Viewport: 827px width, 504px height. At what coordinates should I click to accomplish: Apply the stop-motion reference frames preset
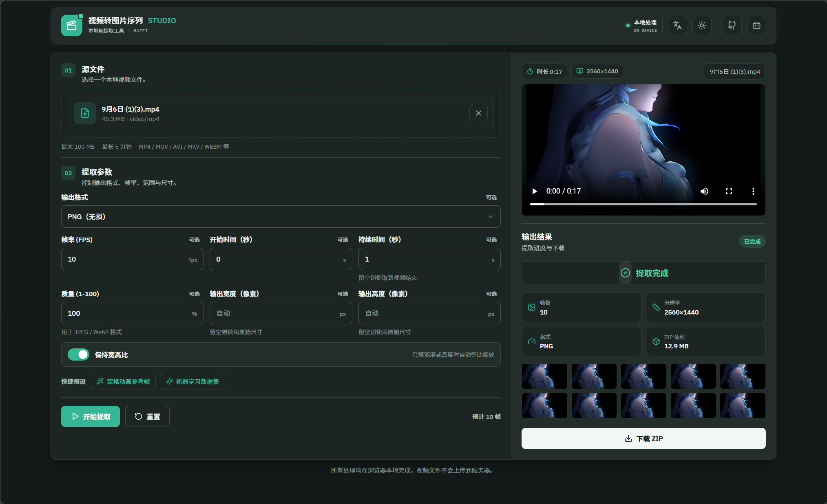click(123, 381)
